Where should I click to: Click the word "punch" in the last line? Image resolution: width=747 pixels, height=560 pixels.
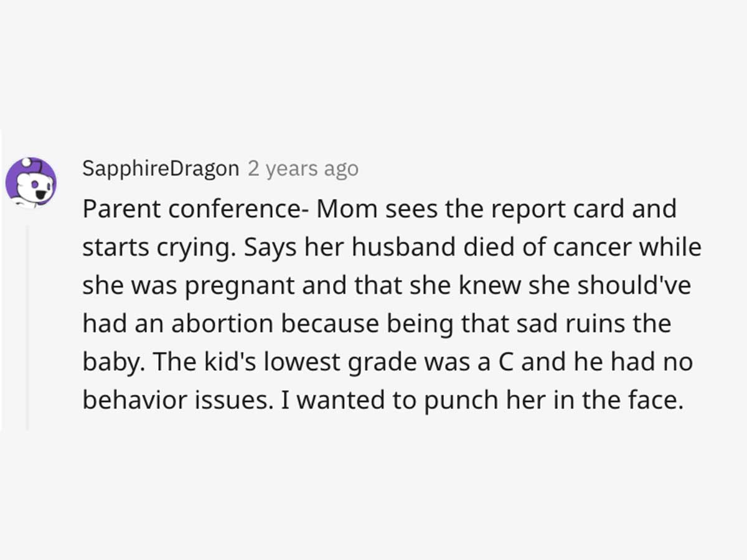tap(456, 401)
